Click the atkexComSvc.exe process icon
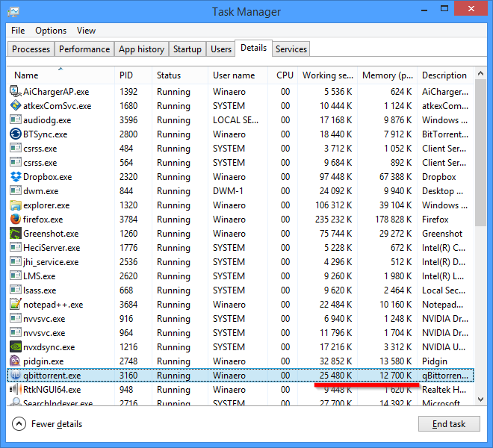This screenshot has height=448, width=493. 16,105
